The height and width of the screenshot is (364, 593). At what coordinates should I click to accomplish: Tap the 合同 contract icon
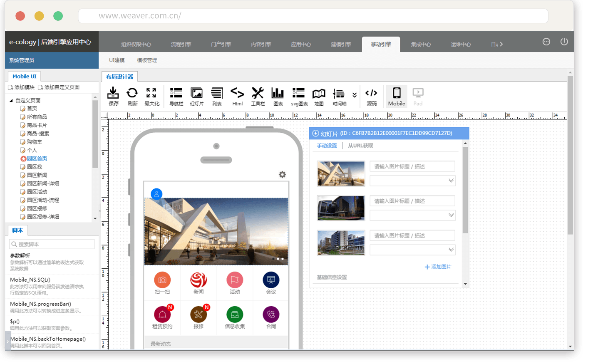click(x=271, y=314)
